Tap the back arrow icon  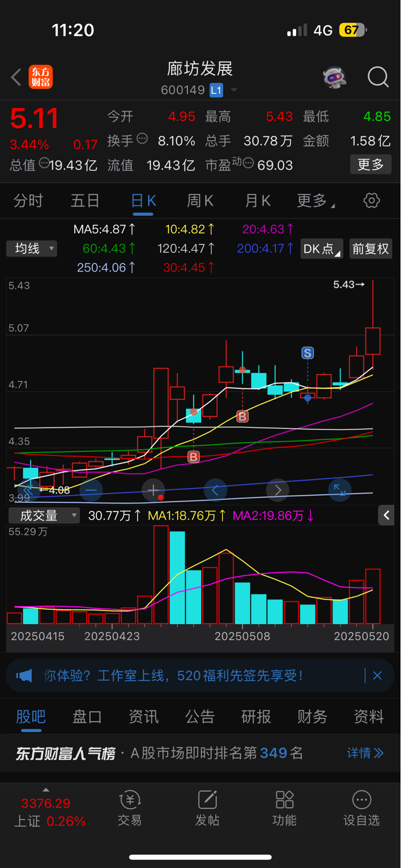pyautogui.click(x=16, y=77)
